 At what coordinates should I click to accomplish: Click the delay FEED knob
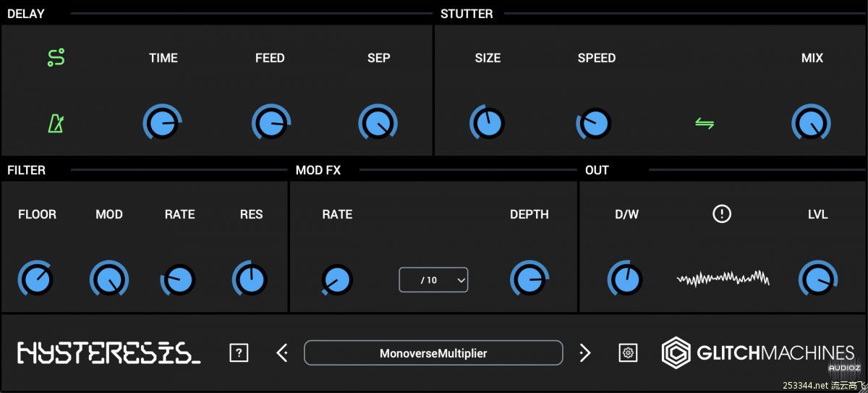click(x=271, y=124)
